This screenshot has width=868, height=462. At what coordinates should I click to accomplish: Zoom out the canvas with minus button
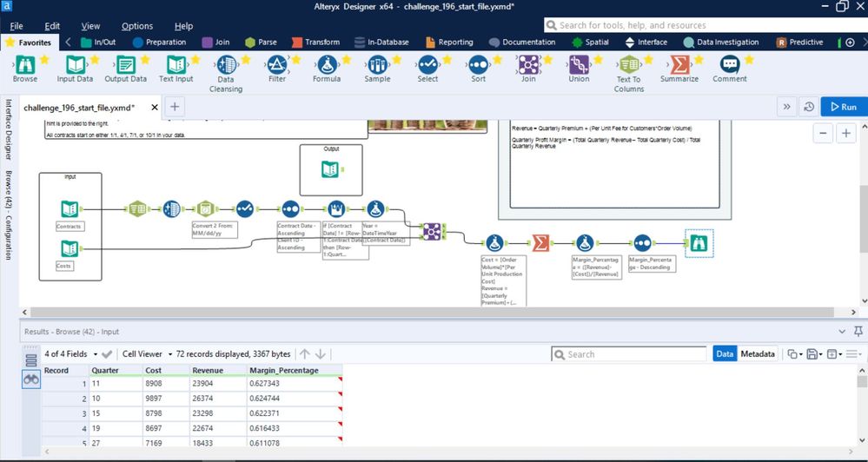[x=823, y=134]
